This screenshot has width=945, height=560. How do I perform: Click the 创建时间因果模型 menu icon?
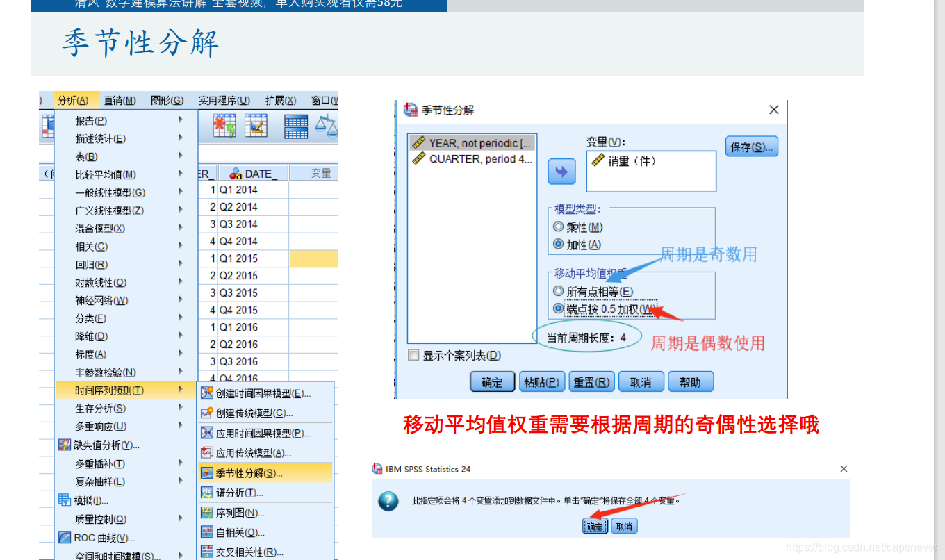pyautogui.click(x=207, y=393)
